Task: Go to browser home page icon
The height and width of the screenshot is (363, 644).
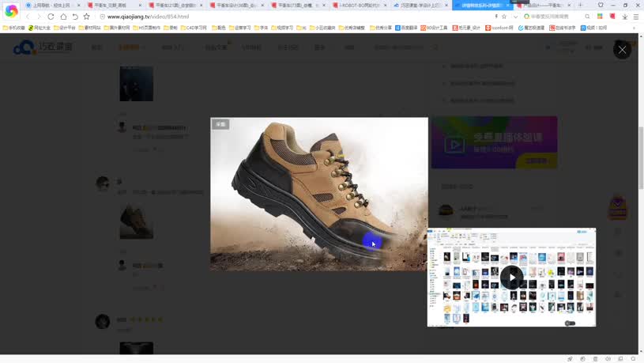Action: [63, 17]
